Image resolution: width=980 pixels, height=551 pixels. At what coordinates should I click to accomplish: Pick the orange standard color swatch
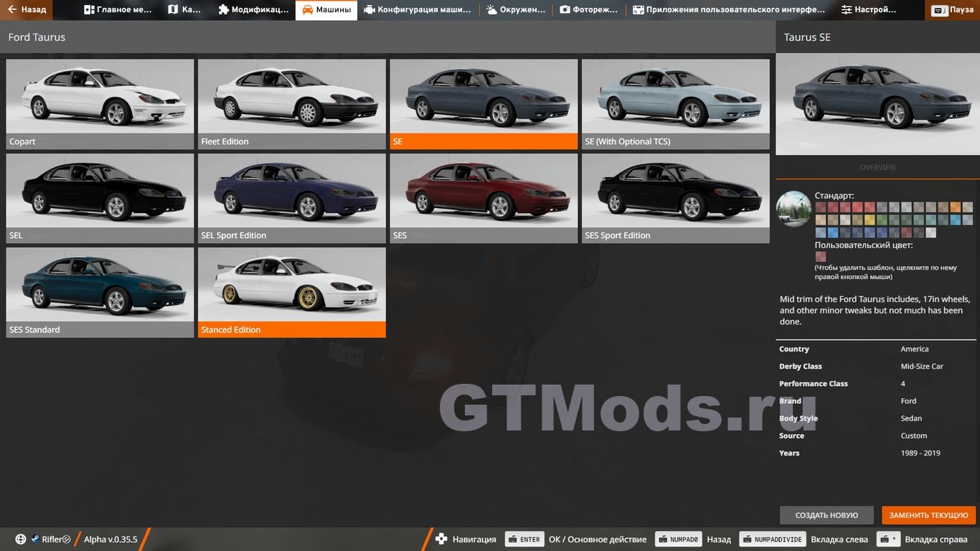click(956, 207)
